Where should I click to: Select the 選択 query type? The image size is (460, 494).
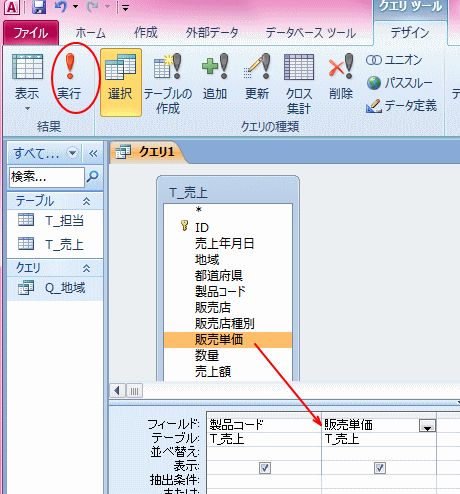click(x=121, y=82)
